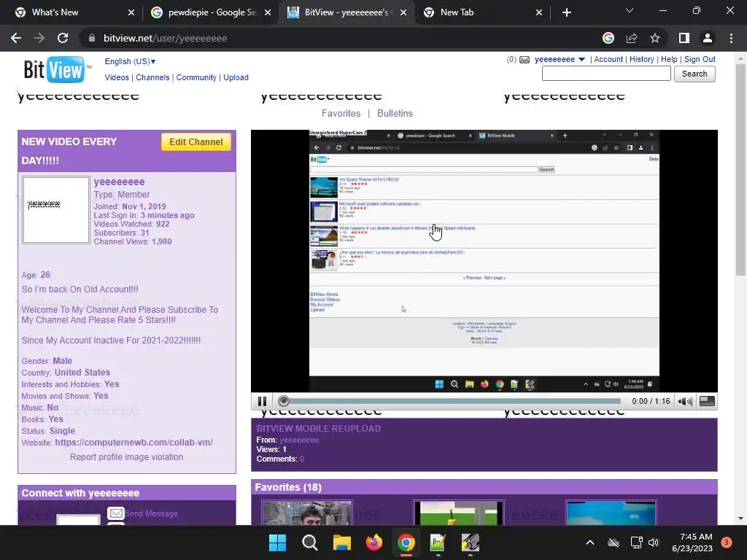The height and width of the screenshot is (560, 747).
Task: Open the Windows Start menu
Action: (x=277, y=542)
